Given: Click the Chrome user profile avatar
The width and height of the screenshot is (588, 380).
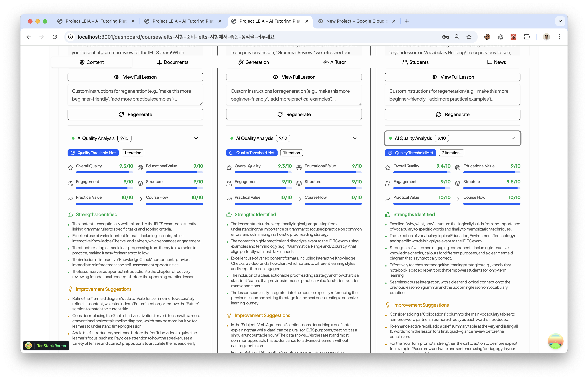Looking at the screenshot, I should [546, 37].
